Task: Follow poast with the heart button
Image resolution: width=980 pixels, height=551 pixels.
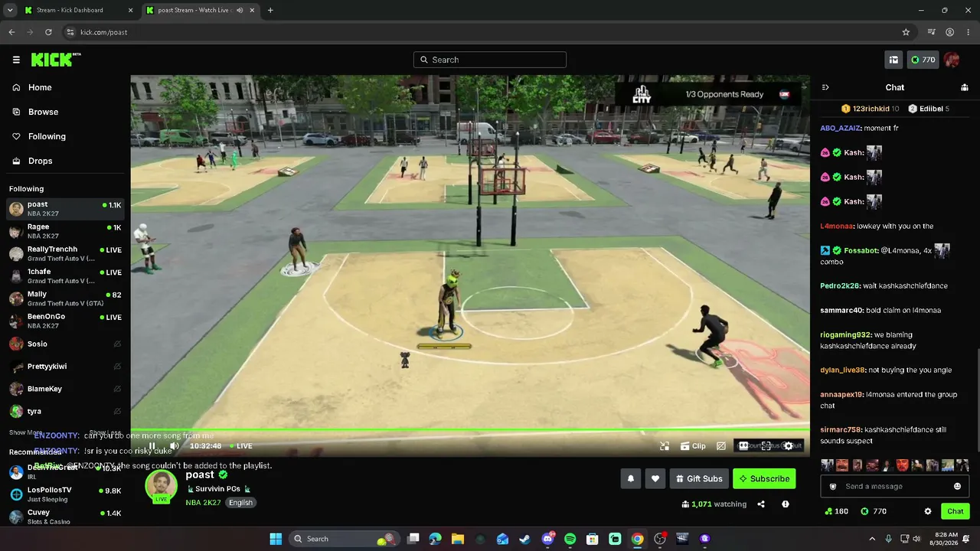Action: pos(655,479)
